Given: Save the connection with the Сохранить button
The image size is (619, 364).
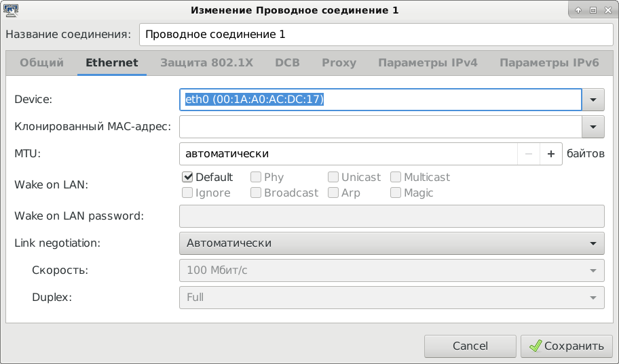Looking at the screenshot, I should click(567, 346).
